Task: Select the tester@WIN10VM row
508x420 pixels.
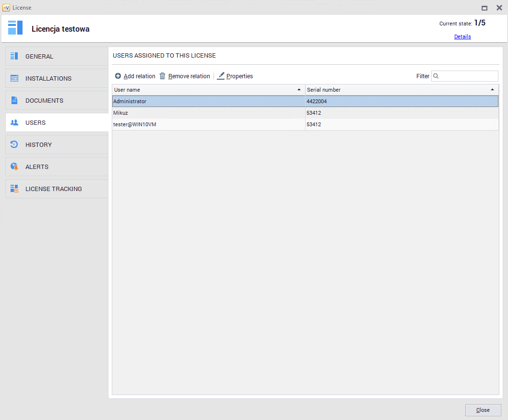Action: (208, 124)
